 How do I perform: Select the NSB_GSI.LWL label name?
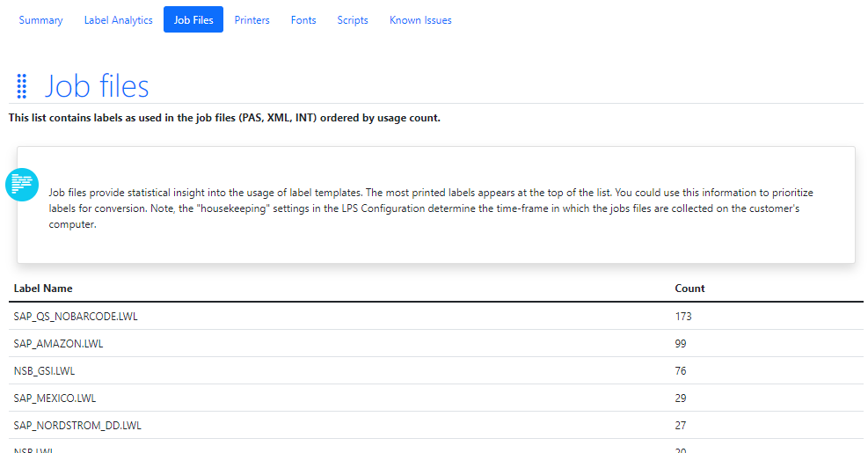[44, 371]
